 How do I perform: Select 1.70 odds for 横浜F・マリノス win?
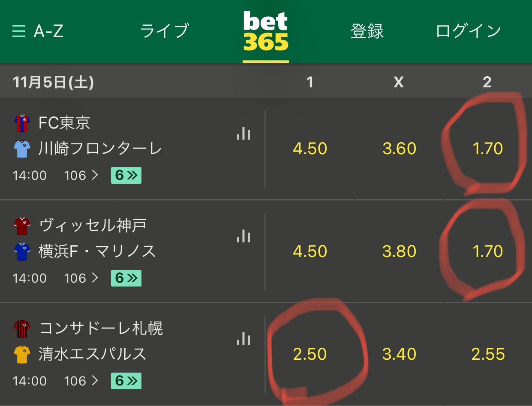(487, 251)
